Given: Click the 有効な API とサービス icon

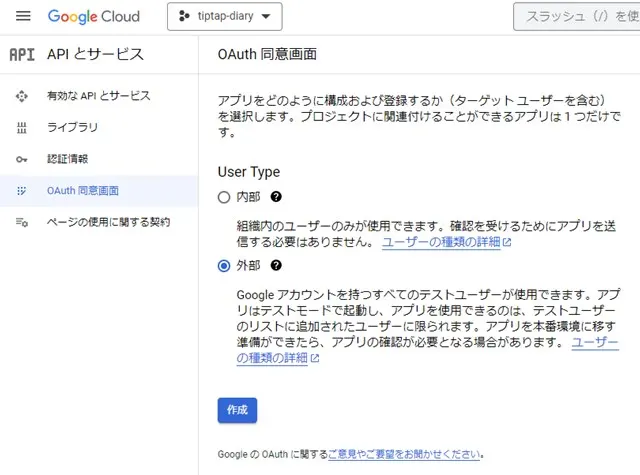Looking at the screenshot, I should (22, 96).
